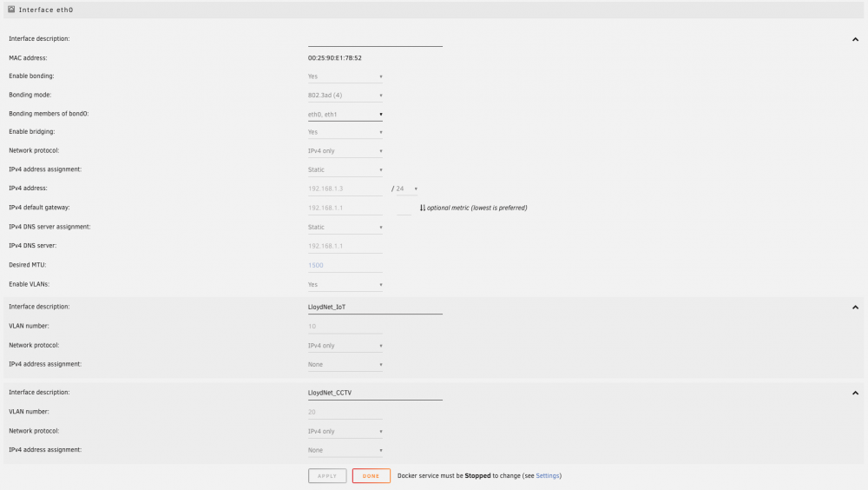Click the IPv4 default gateway field
Screen dimensions: 868x490
(x=345, y=208)
